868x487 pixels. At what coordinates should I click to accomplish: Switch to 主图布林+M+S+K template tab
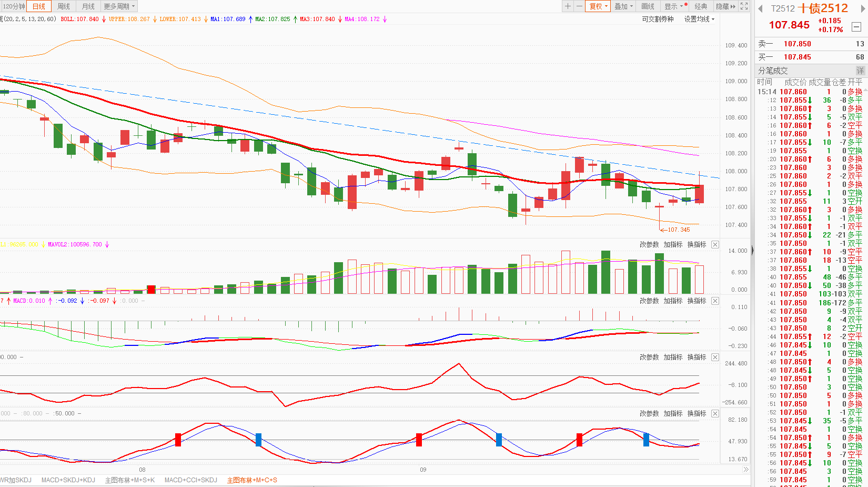click(130, 480)
